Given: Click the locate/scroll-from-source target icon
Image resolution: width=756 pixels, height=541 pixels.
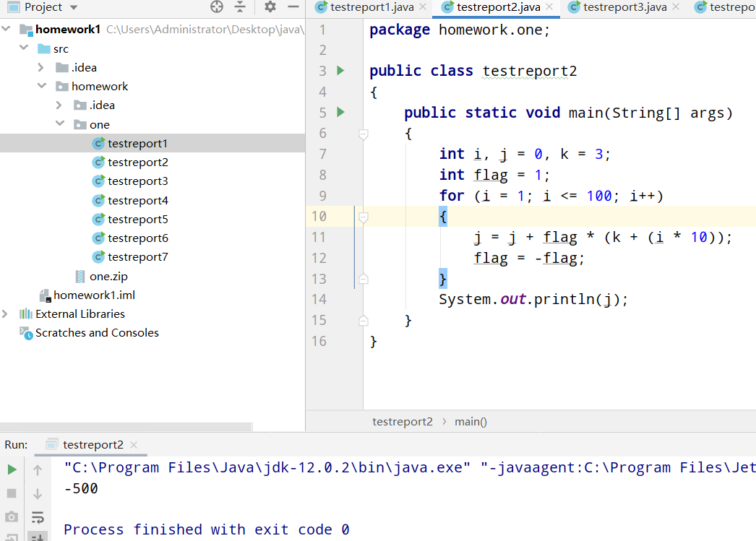Looking at the screenshot, I should [x=217, y=7].
